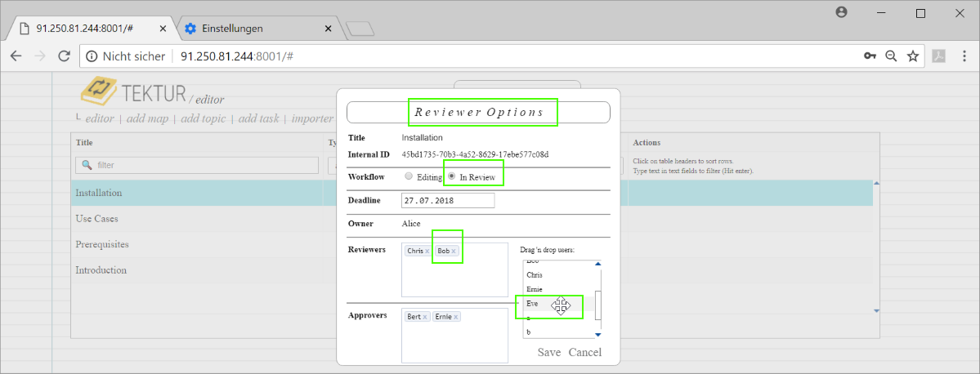The width and height of the screenshot is (980, 374).
Task: Click the TEKTUR logo icon
Action: pyautogui.click(x=99, y=89)
